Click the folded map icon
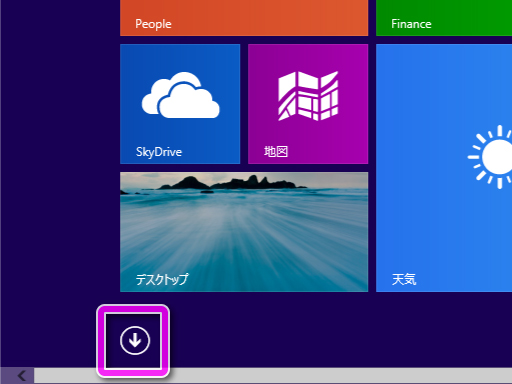Screen dimensions: 512x384 point(308,96)
